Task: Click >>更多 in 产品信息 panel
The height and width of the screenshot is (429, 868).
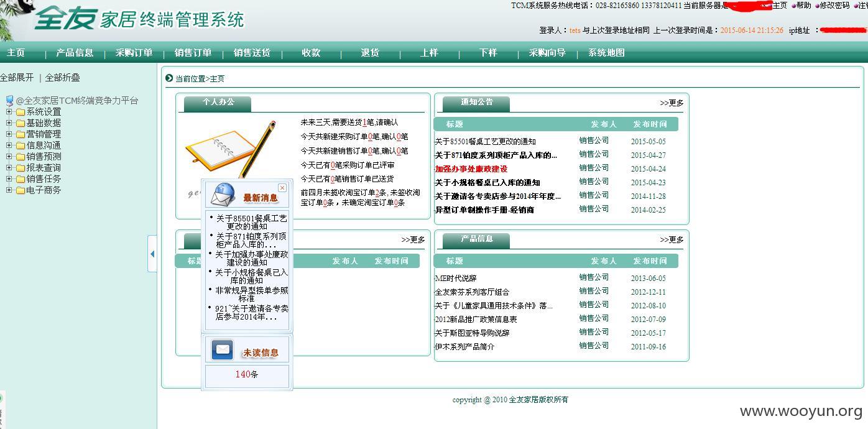Action: [x=672, y=240]
